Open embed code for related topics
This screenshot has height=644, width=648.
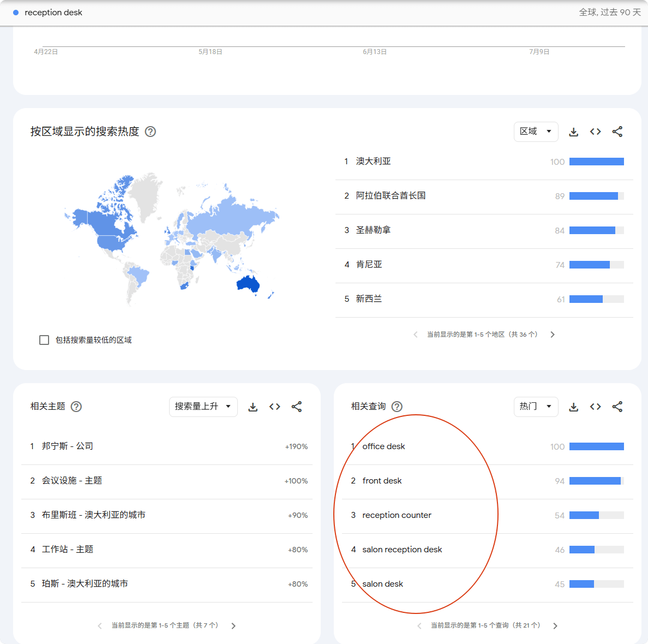click(274, 407)
